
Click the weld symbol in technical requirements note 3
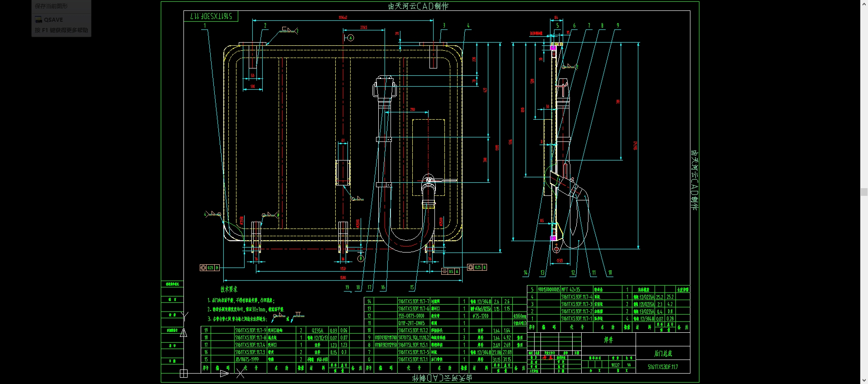pos(278,316)
